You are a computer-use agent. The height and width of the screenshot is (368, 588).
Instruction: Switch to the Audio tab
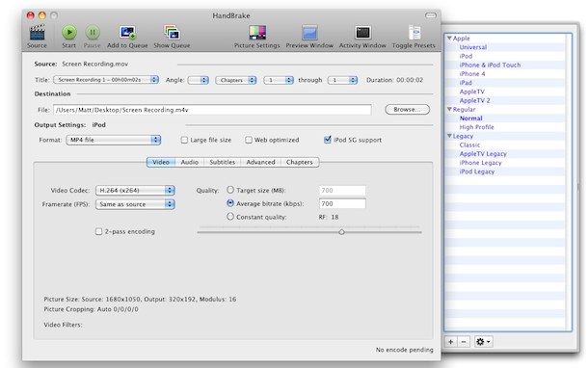coord(189,162)
